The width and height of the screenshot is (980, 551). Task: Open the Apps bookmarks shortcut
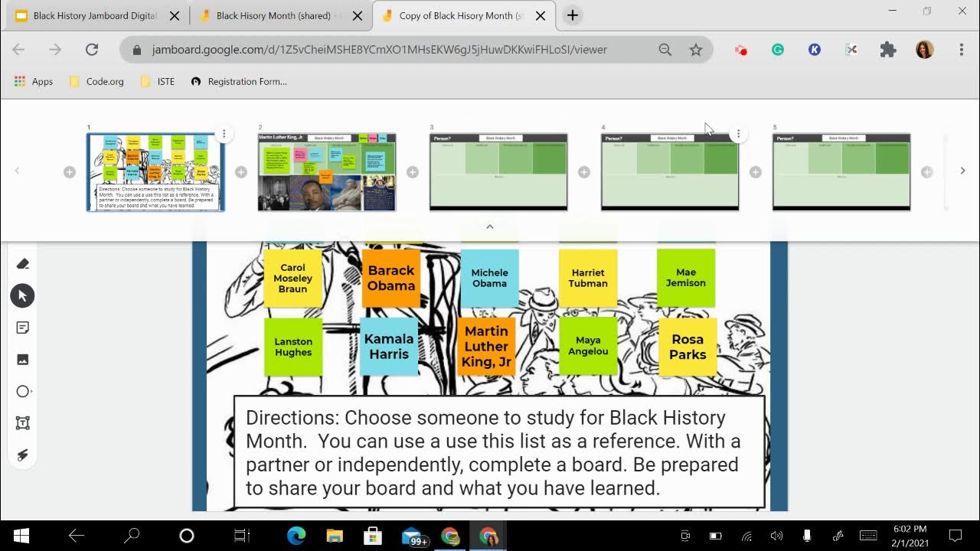tap(34, 81)
